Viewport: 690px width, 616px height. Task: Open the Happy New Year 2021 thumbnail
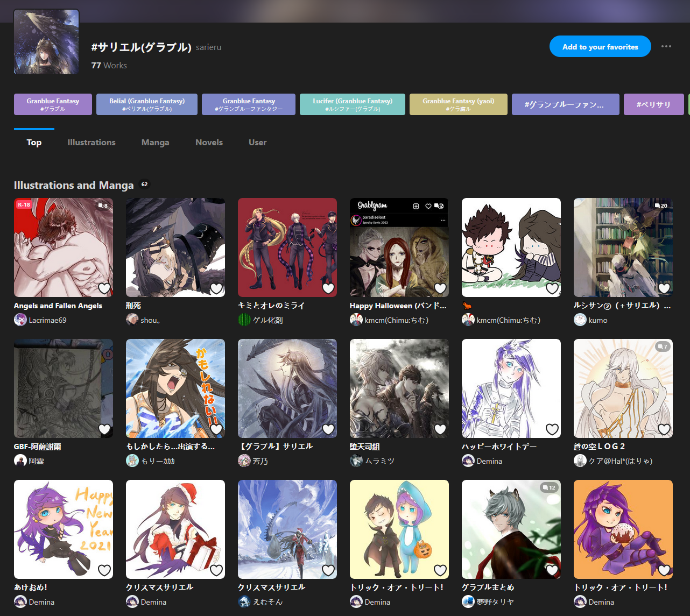click(x=64, y=529)
